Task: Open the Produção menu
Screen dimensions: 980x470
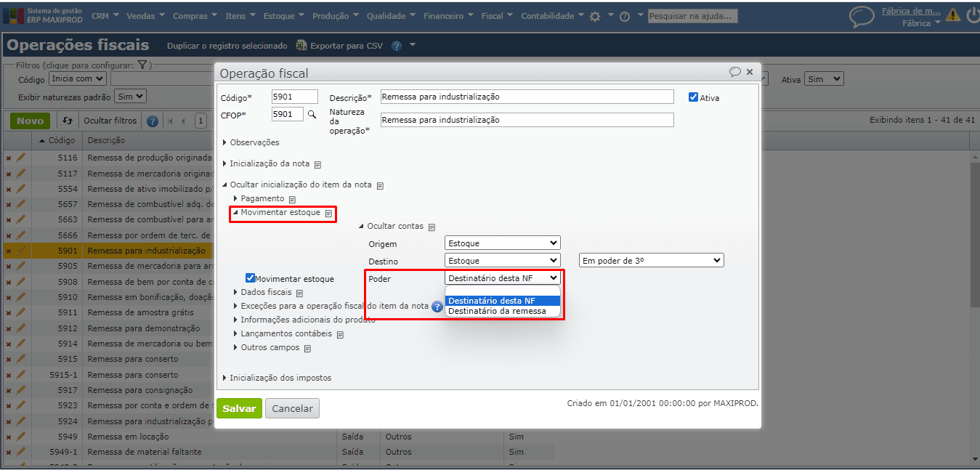Action: point(336,16)
